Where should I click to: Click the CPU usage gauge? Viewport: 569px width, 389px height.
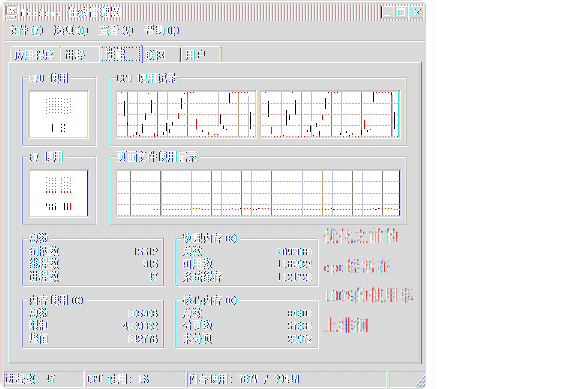pos(58,114)
